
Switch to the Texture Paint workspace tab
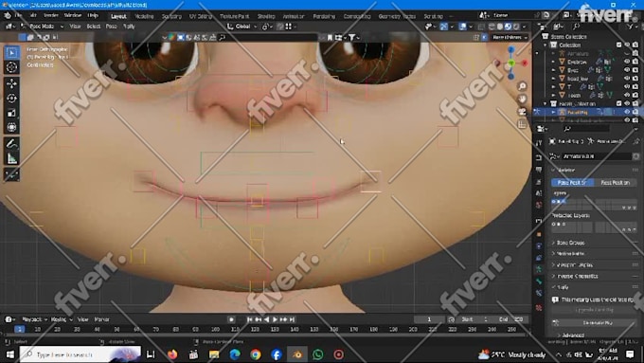234,16
